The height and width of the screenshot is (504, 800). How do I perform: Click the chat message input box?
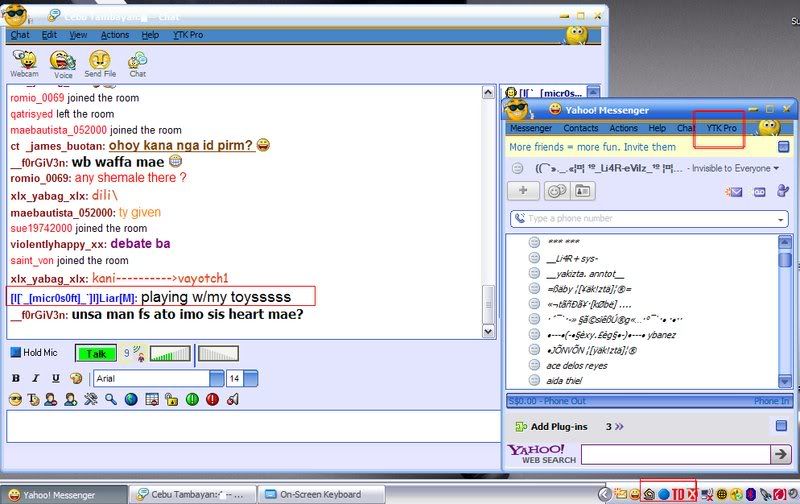(253, 427)
